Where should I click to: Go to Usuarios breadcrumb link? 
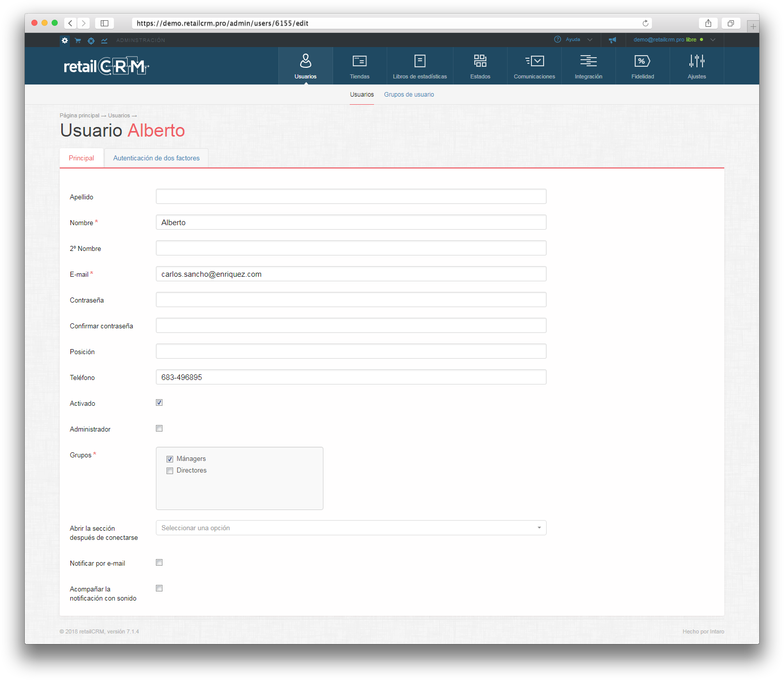[119, 115]
